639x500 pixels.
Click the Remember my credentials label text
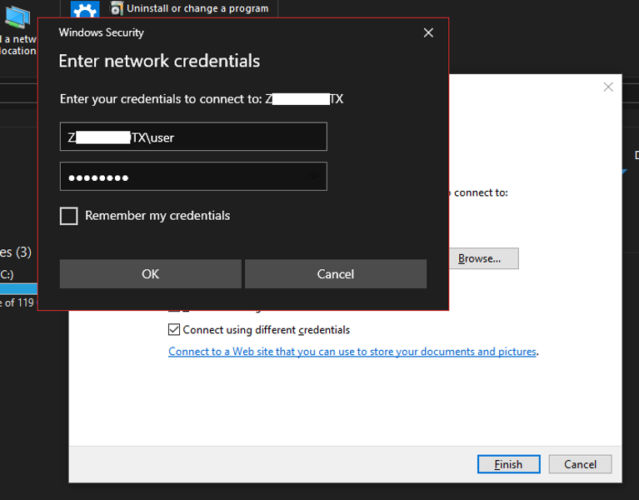[x=157, y=216]
